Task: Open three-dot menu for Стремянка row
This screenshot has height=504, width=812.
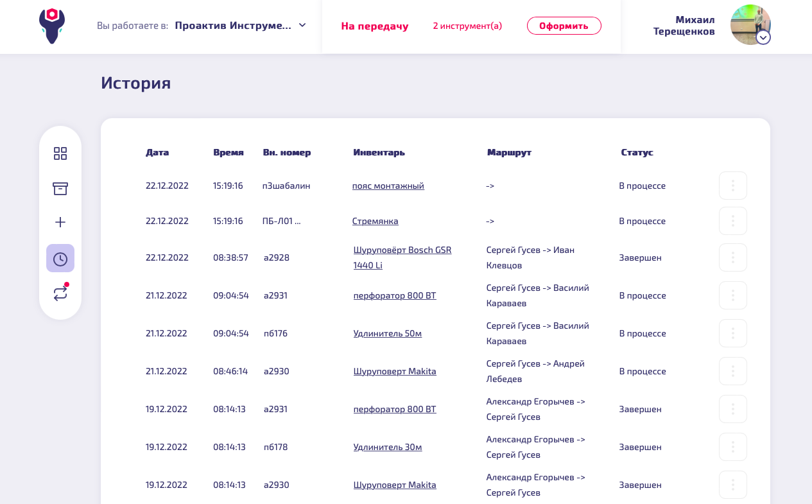Action: 732,221
